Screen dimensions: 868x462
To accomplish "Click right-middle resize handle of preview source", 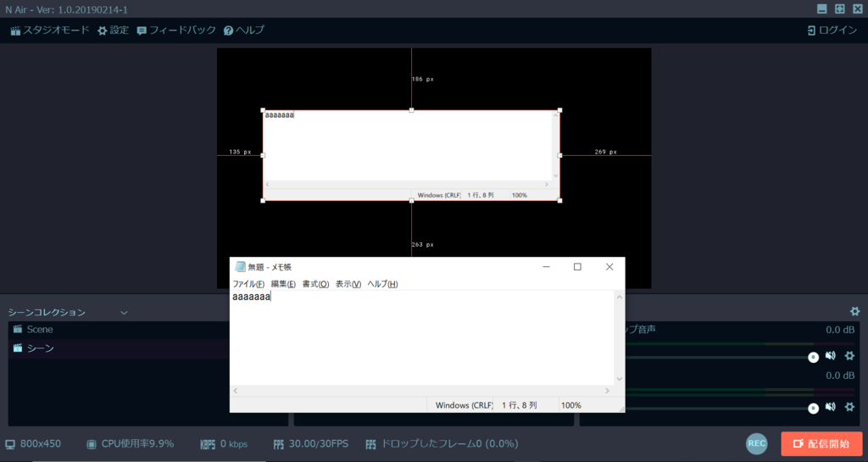I will click(559, 155).
